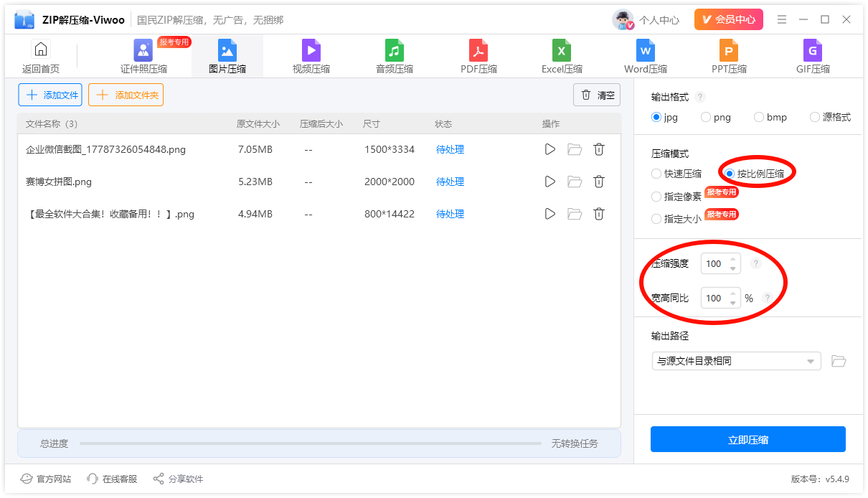868x498 pixels.
Task: Delete 赛博女拼图.png with trash icon
Action: coord(599,182)
